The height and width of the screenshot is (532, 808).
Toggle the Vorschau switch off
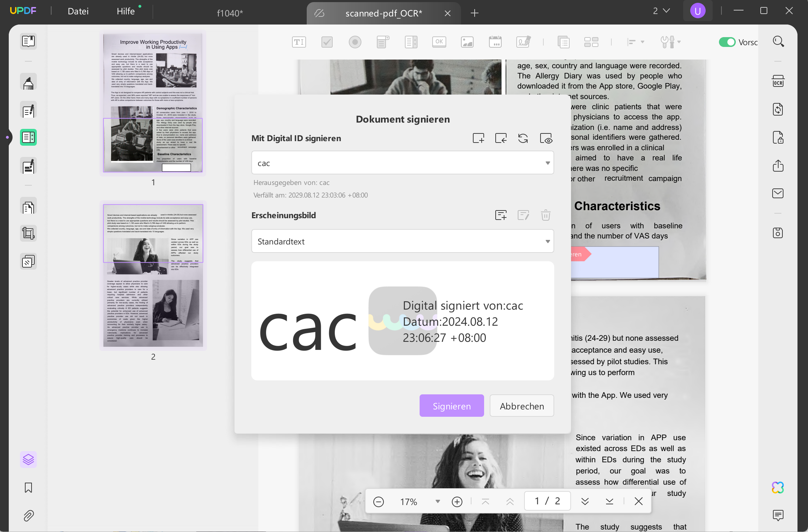point(728,42)
